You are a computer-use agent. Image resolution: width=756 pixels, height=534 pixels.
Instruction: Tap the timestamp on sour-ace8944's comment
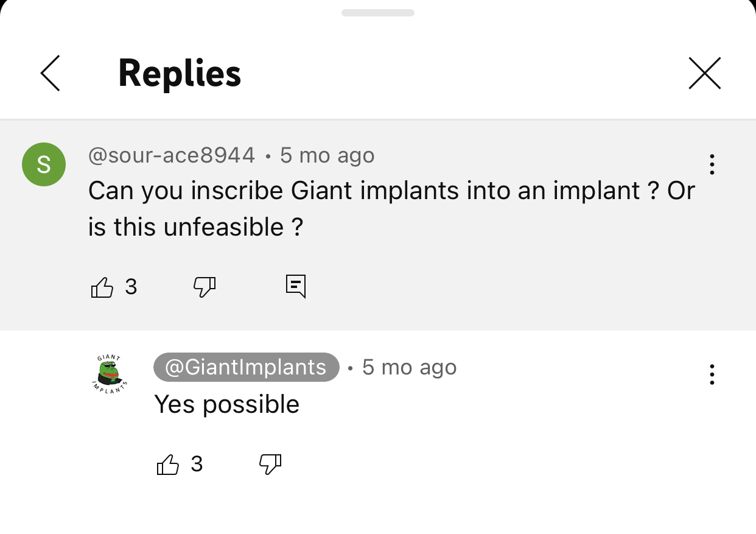327,155
